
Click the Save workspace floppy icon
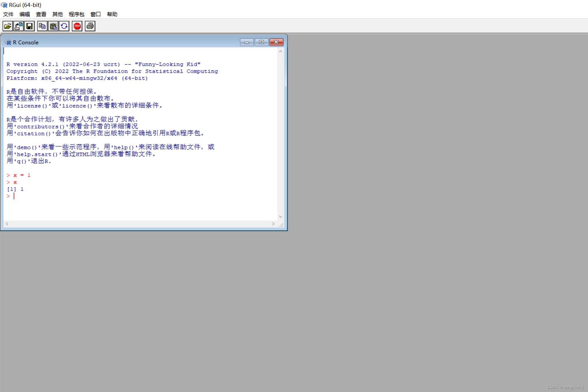29,26
